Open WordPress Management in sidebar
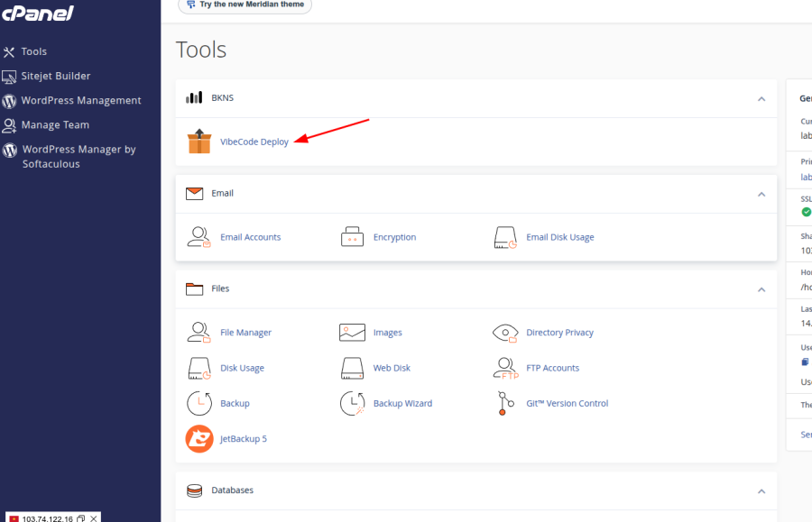 pyautogui.click(x=81, y=100)
